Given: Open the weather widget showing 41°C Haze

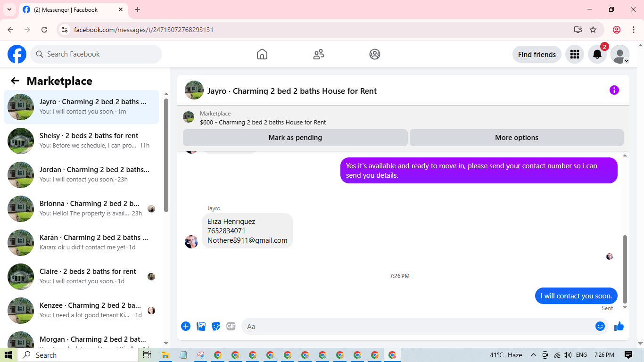Looking at the screenshot, I should (506, 355).
